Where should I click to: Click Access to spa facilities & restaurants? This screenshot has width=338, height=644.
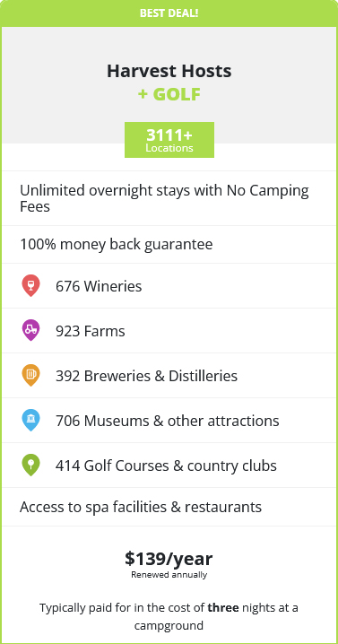pyautogui.click(x=141, y=507)
